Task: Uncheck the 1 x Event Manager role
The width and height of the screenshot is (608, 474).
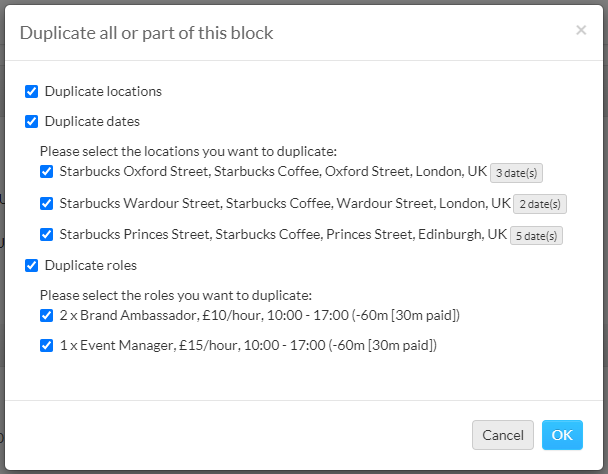Action: (47, 345)
